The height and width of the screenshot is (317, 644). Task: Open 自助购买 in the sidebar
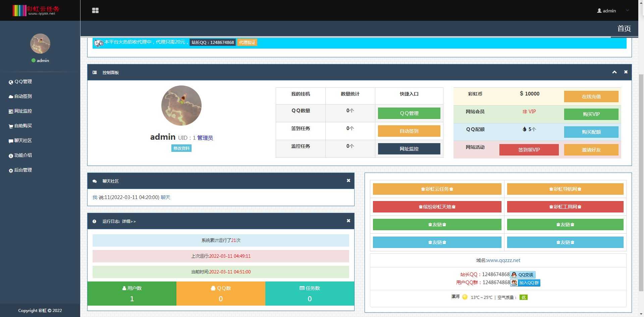click(20, 126)
